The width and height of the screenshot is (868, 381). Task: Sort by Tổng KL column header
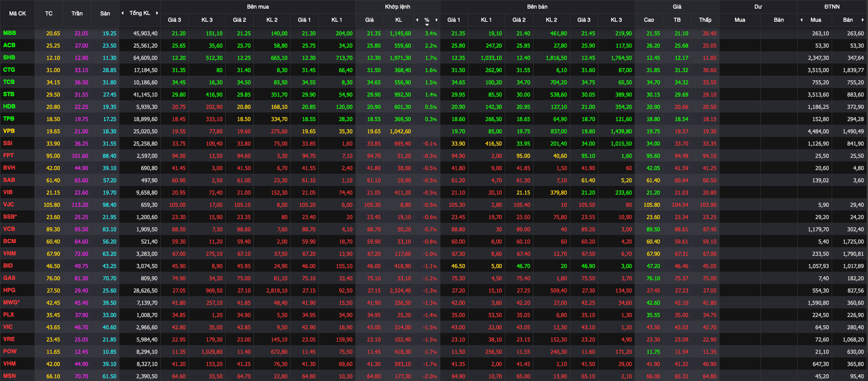[x=140, y=13]
